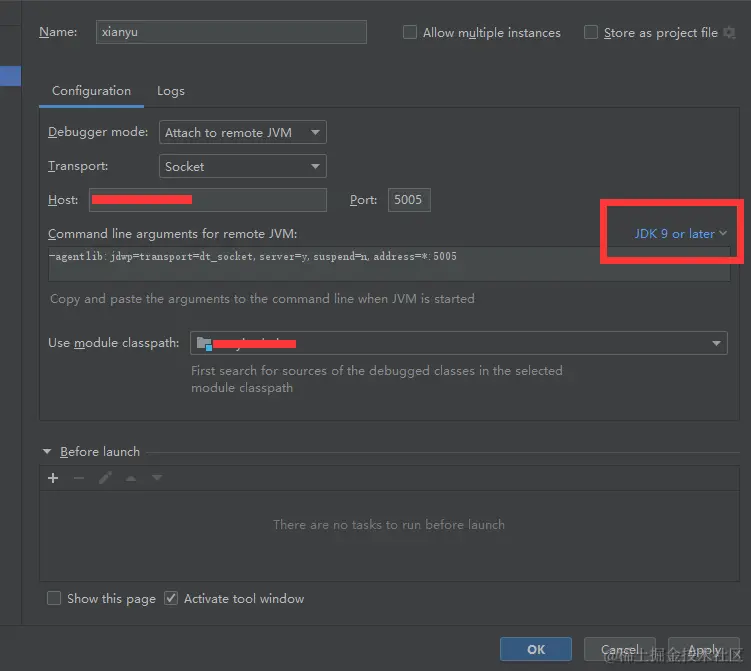Open the Use module classpath dropdown
The height and width of the screenshot is (671, 751).
pyautogui.click(x=458, y=343)
